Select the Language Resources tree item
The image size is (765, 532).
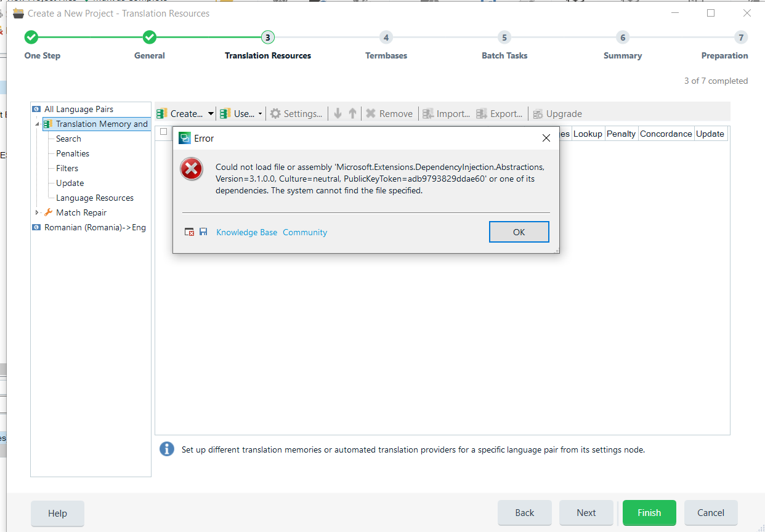point(95,198)
